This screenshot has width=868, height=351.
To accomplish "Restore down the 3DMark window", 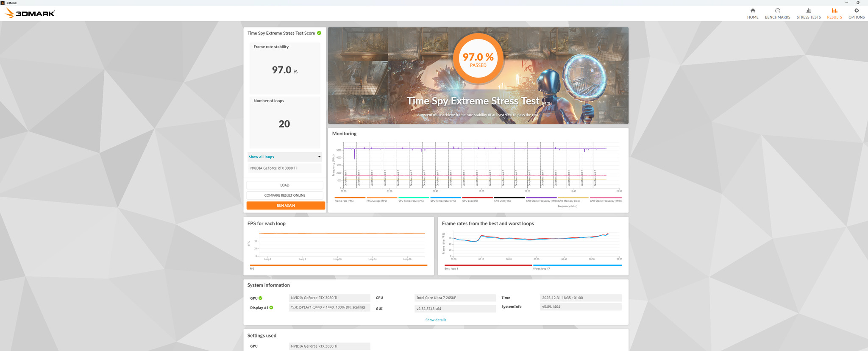I will coord(858,3).
